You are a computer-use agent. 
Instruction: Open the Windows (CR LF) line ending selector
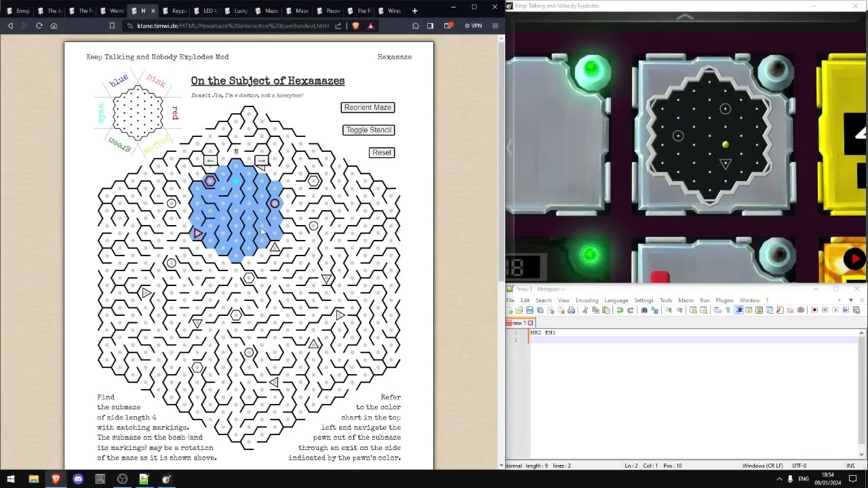click(x=763, y=466)
